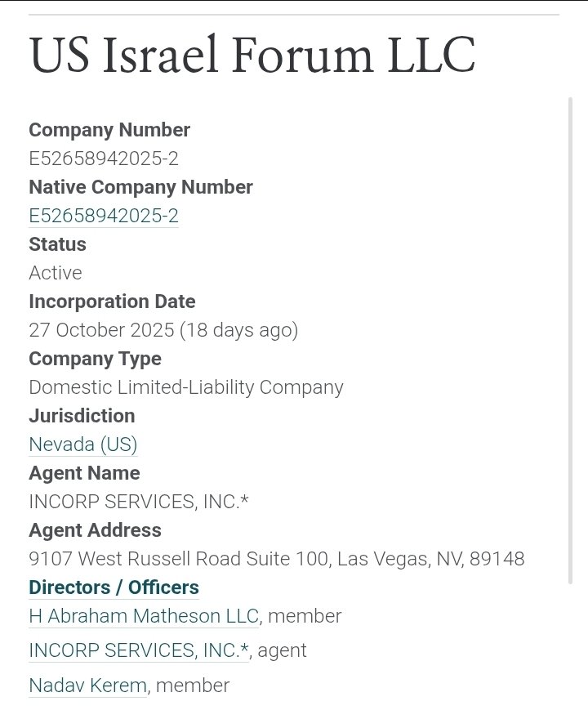
Task: Click the Jurisdiction label
Action: [x=82, y=416]
